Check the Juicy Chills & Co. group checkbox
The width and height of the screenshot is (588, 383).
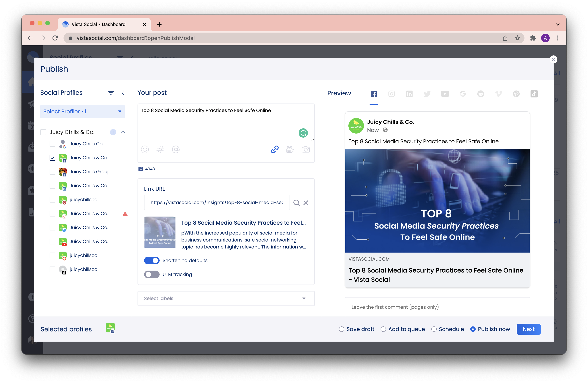click(x=43, y=132)
